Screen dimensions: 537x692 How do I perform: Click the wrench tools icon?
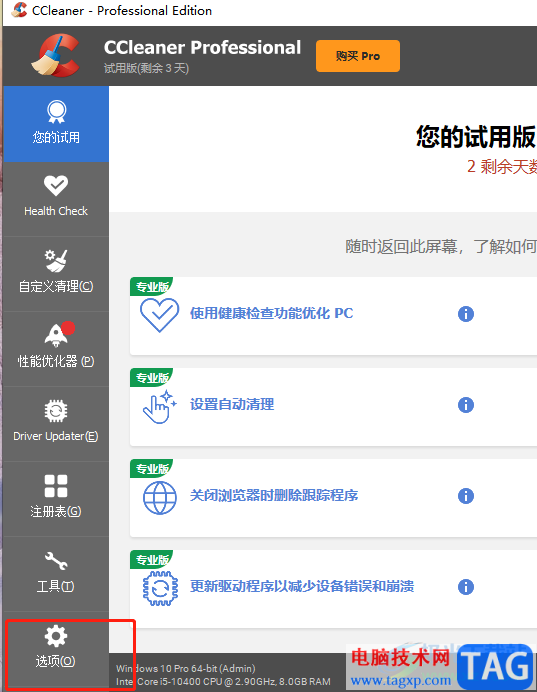56,560
